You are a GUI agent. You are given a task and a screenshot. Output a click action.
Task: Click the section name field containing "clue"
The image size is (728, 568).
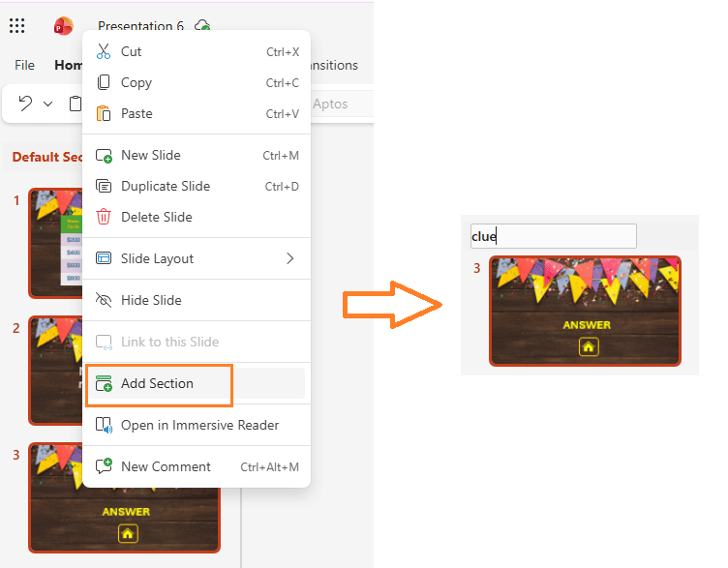(553, 236)
